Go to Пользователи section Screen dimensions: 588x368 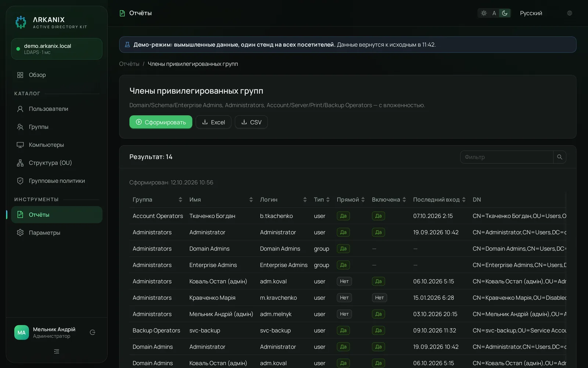pos(57,109)
